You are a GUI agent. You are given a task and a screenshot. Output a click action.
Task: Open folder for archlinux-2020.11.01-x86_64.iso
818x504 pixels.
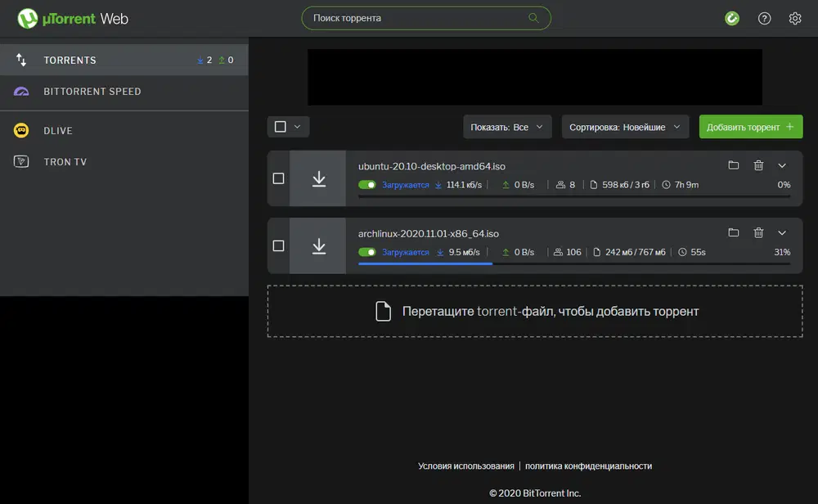[734, 232]
